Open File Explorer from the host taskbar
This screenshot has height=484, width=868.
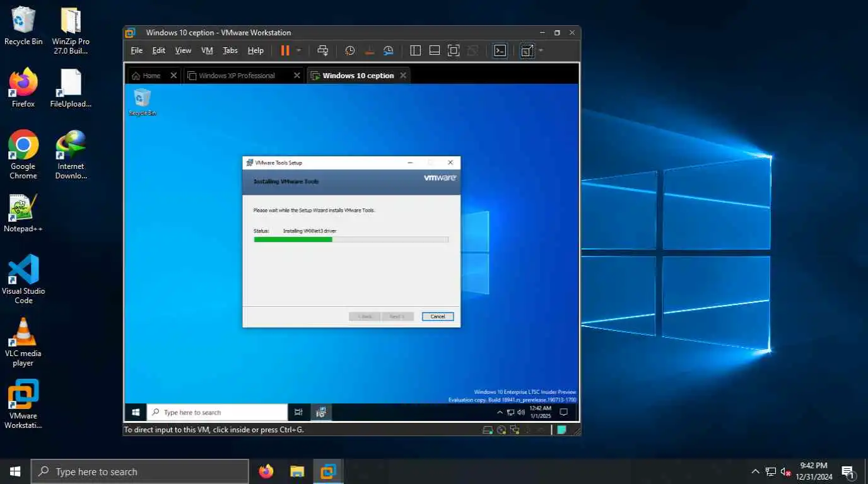pyautogui.click(x=297, y=471)
